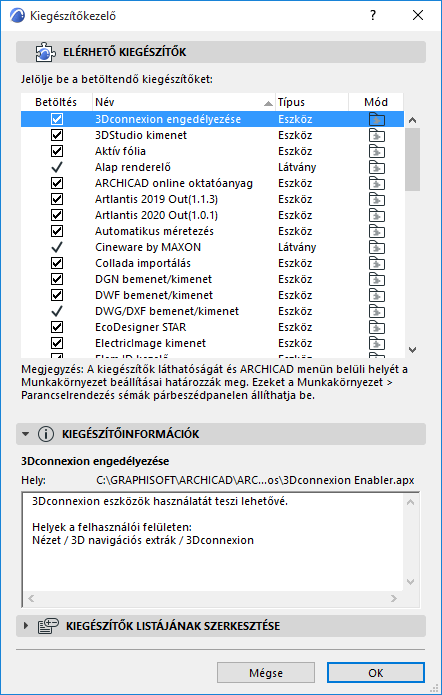Sort the list by Betöltés column
Image resolution: width=442 pixels, height=695 pixels.
coord(56,102)
